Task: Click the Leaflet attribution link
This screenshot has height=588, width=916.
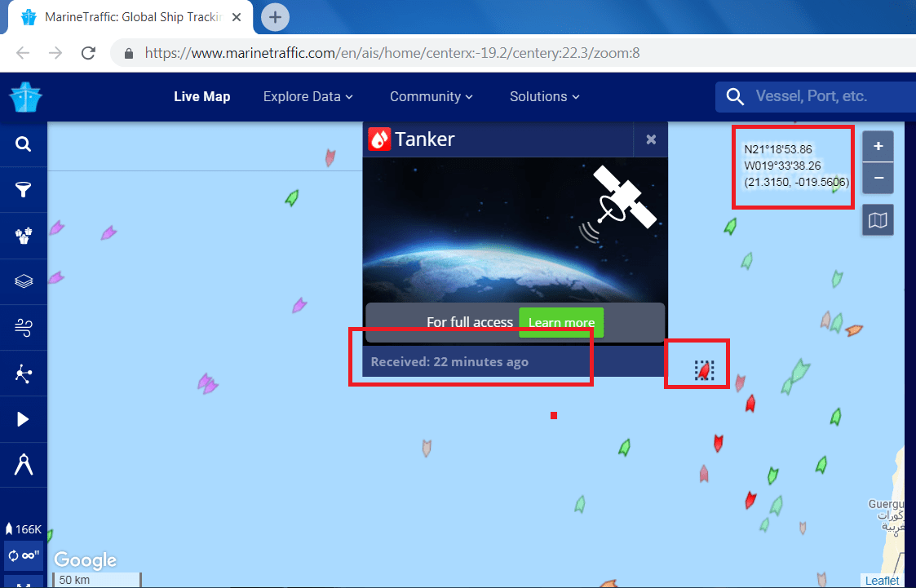Action: (x=882, y=581)
